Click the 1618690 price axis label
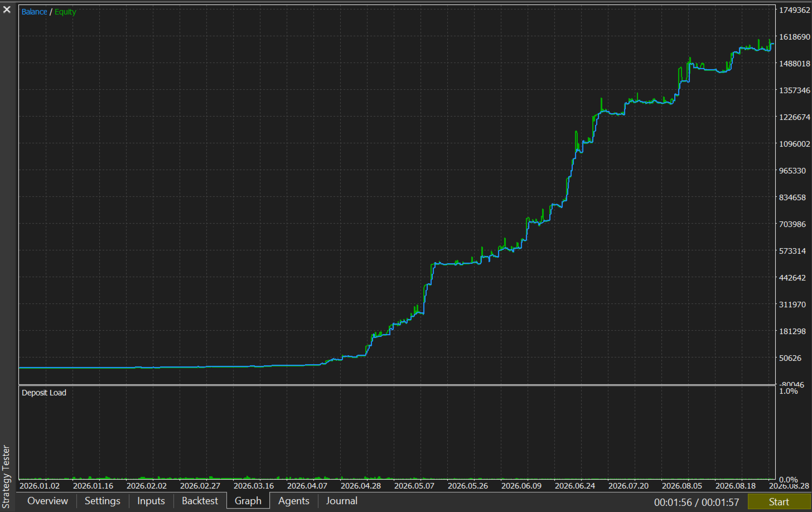Image resolution: width=812 pixels, height=512 pixels. point(794,37)
